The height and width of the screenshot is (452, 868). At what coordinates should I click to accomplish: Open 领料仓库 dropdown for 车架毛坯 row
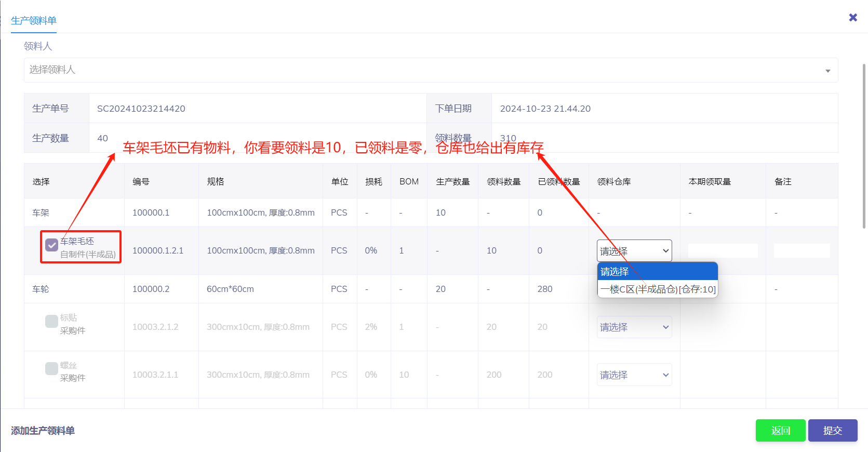[634, 251]
